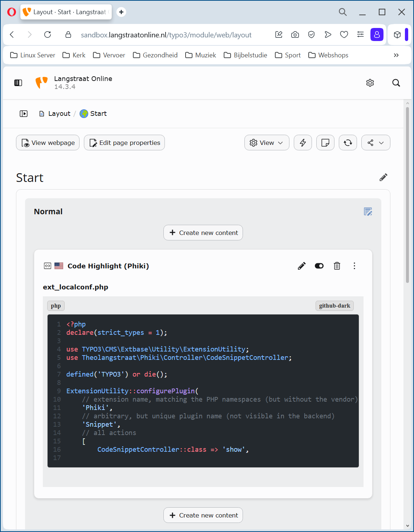This screenshot has width=414, height=532.
Task: Click View webpage button
Action: point(48,143)
